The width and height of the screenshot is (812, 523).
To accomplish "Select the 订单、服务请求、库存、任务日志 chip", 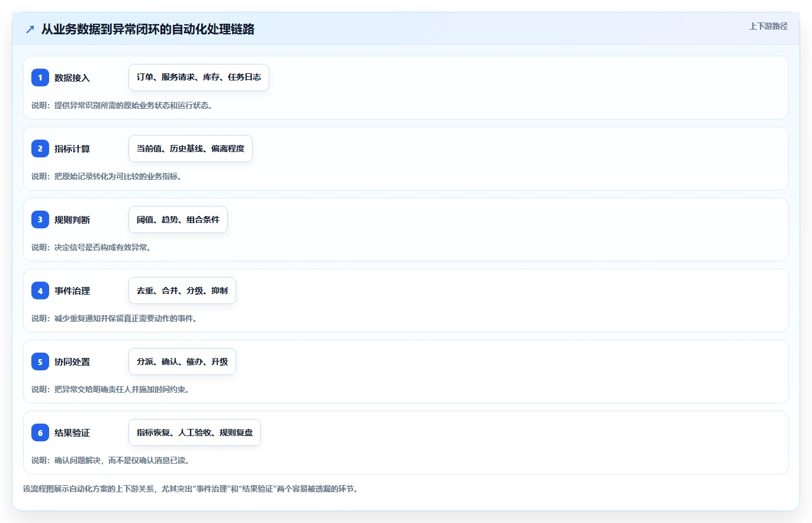I will [199, 78].
